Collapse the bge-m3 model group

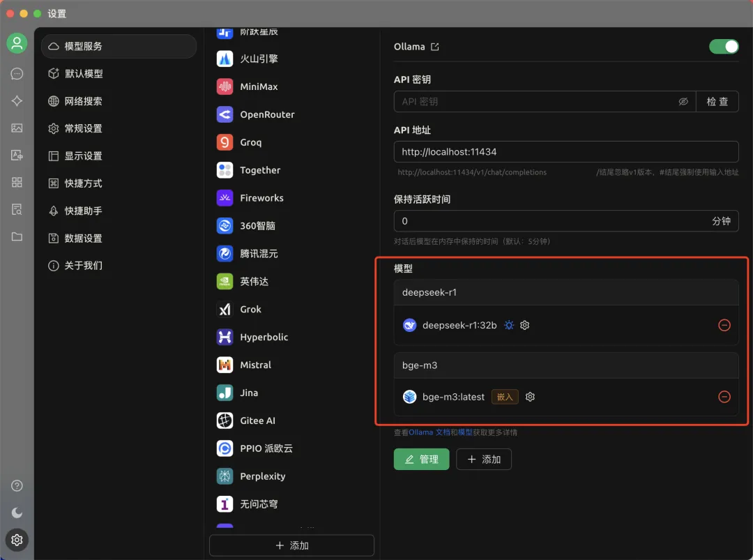coord(565,365)
